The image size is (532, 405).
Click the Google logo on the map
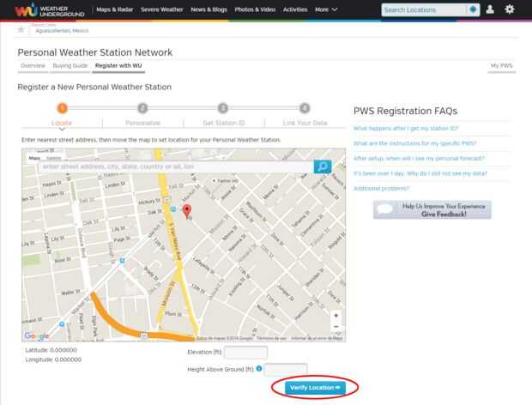[37, 335]
